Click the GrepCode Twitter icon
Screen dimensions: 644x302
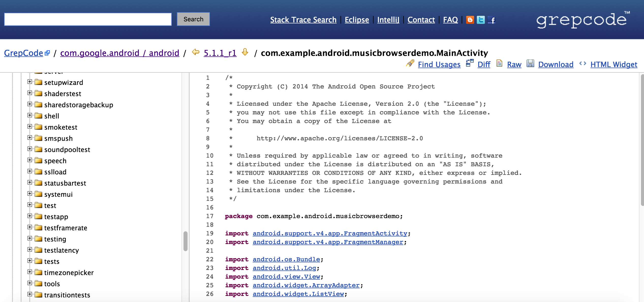(x=481, y=19)
